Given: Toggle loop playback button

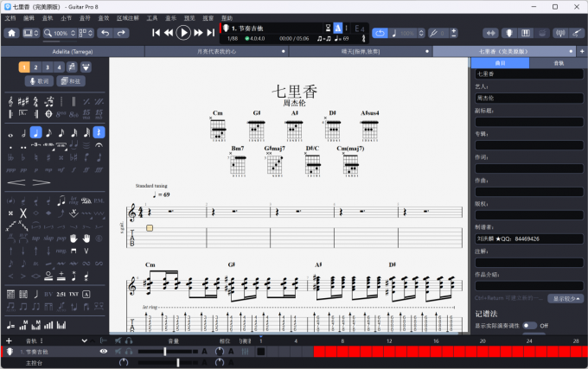Looking at the screenshot, I should [380, 33].
